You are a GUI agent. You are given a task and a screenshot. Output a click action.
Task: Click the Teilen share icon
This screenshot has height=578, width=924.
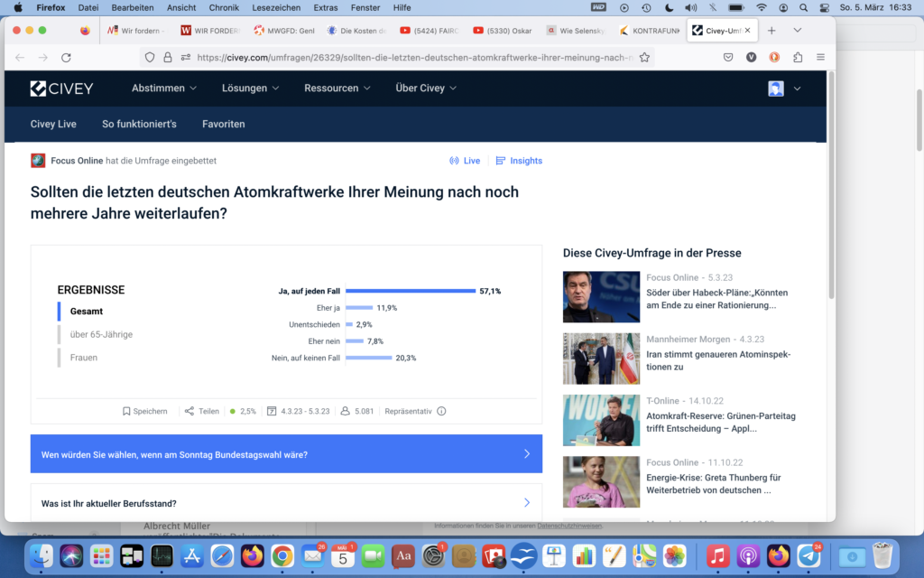coord(189,411)
